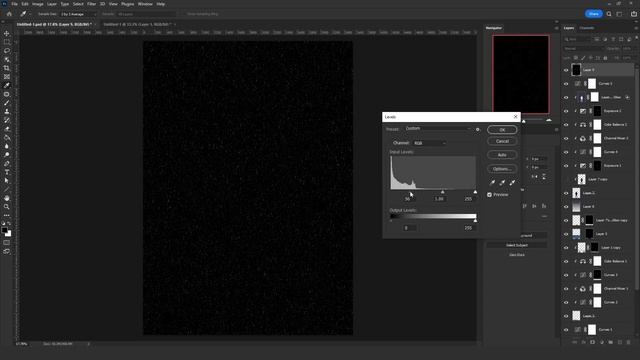Open the File menu
The image size is (640, 360).
click(x=14, y=4)
